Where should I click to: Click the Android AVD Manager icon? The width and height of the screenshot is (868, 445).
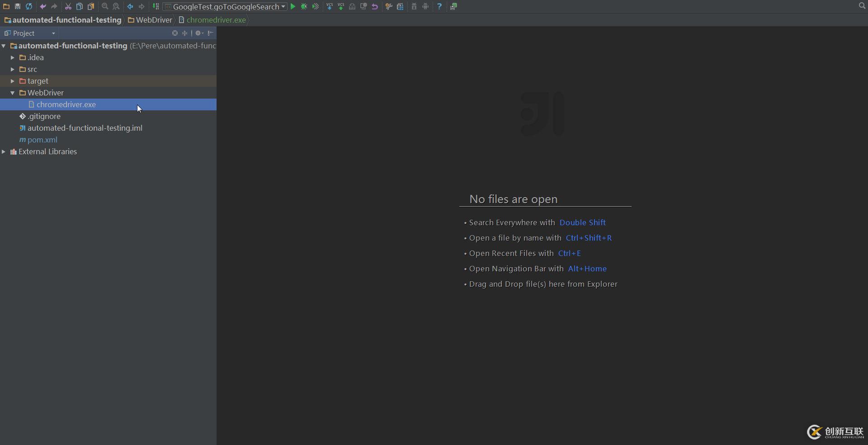(425, 6)
